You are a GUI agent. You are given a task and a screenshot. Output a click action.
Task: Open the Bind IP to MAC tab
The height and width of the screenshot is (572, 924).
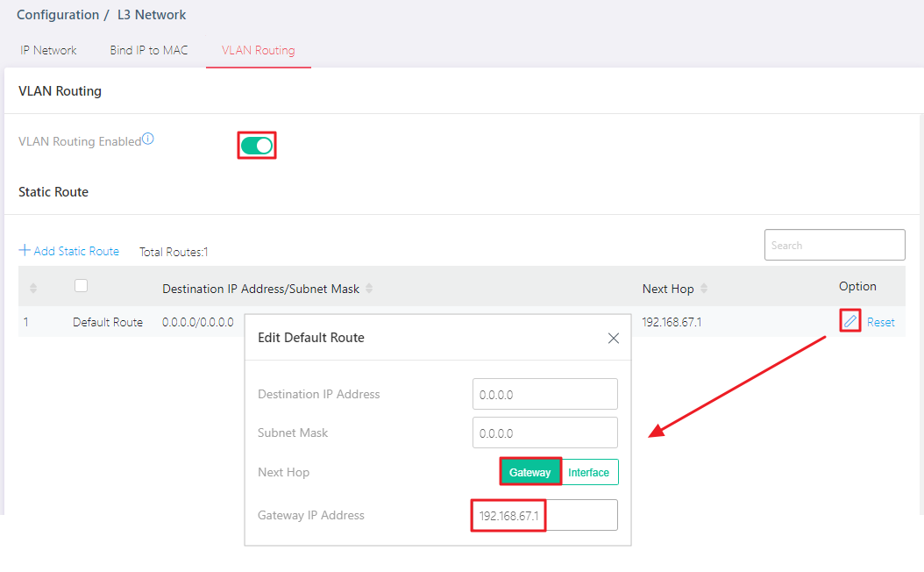149,50
